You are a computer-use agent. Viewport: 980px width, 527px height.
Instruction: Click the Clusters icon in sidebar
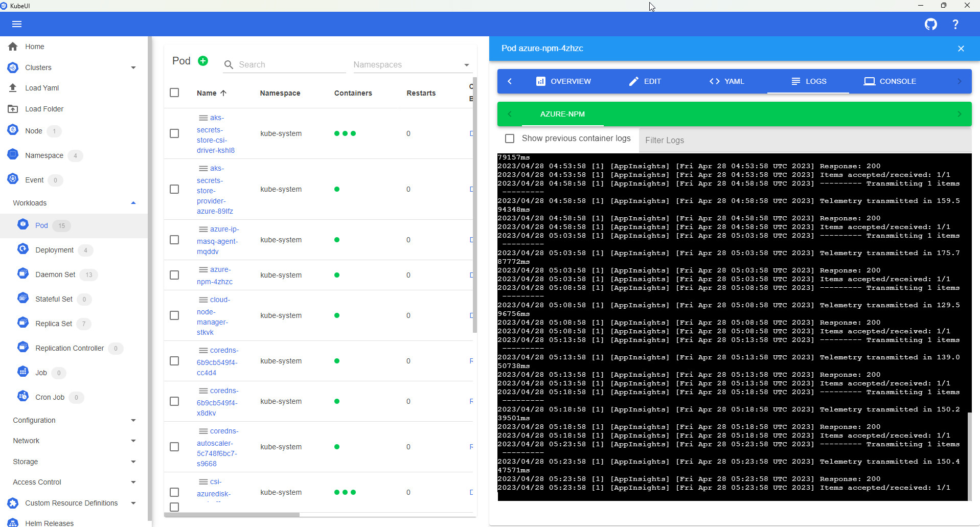[13, 67]
